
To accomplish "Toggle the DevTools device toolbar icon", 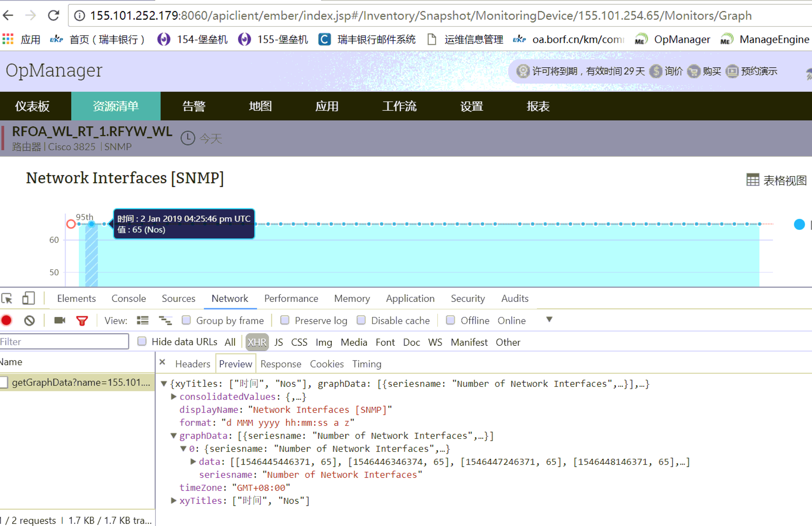I will pos(29,298).
